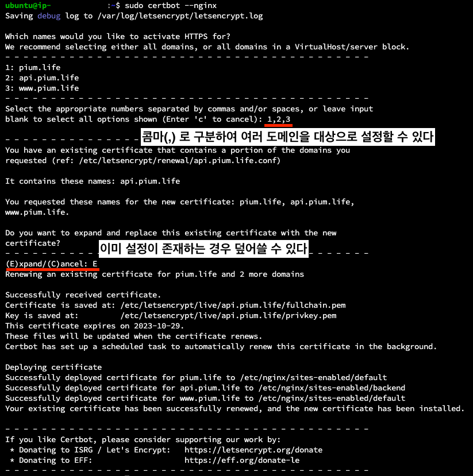Click the privkey.pem key path

pos(228,315)
